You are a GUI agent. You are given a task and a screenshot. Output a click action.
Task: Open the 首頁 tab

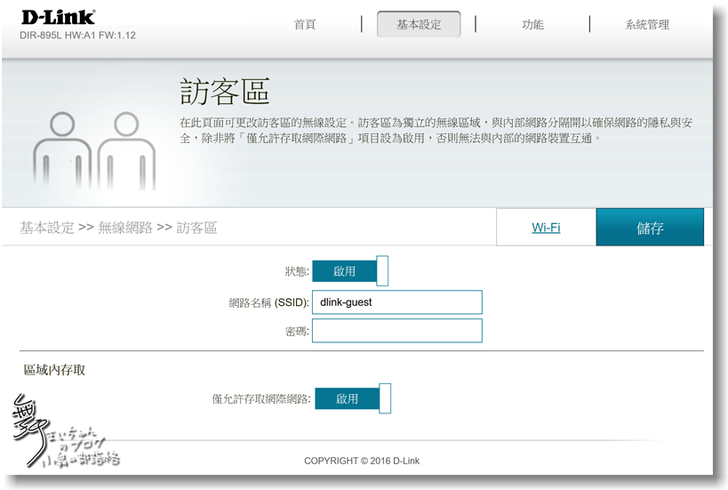pyautogui.click(x=306, y=25)
